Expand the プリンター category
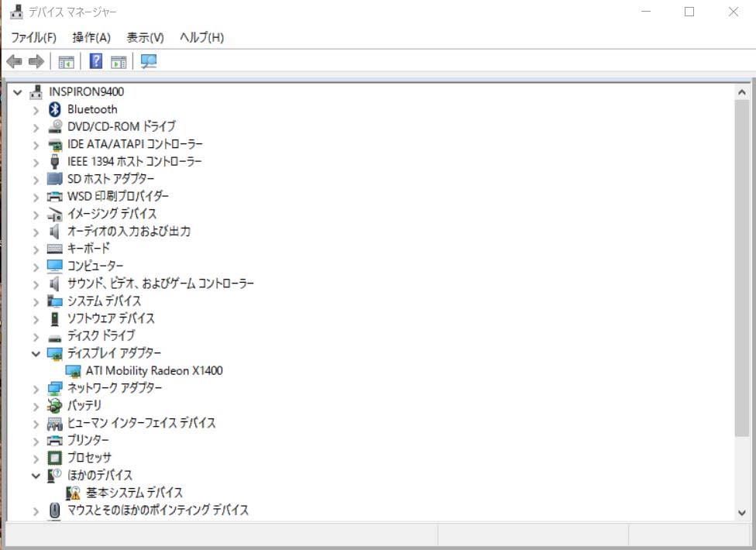Screen dimensions: 756x550 pos(36,442)
